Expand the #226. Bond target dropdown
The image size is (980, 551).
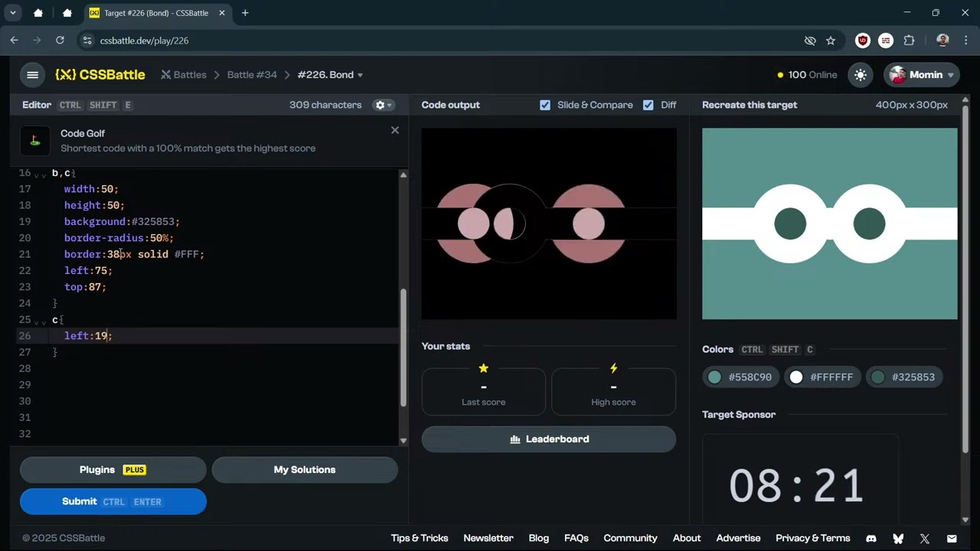pos(330,75)
